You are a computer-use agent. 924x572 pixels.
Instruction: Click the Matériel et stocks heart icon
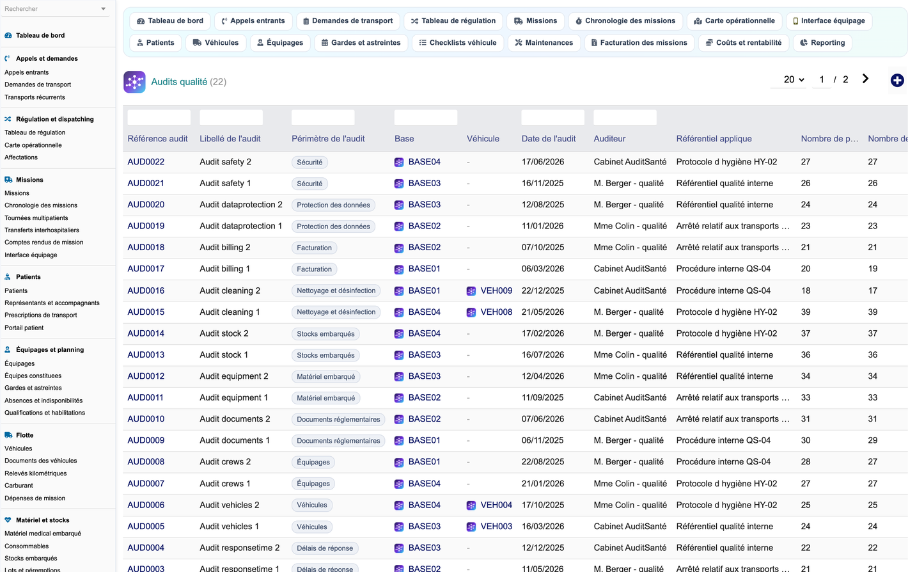(8, 520)
